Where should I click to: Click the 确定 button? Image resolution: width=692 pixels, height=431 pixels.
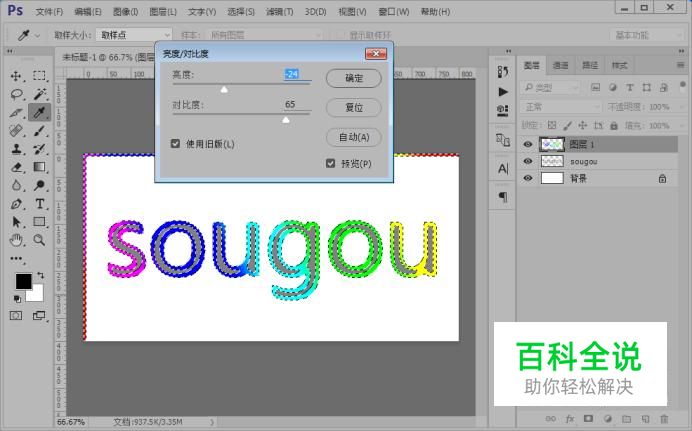coord(354,78)
